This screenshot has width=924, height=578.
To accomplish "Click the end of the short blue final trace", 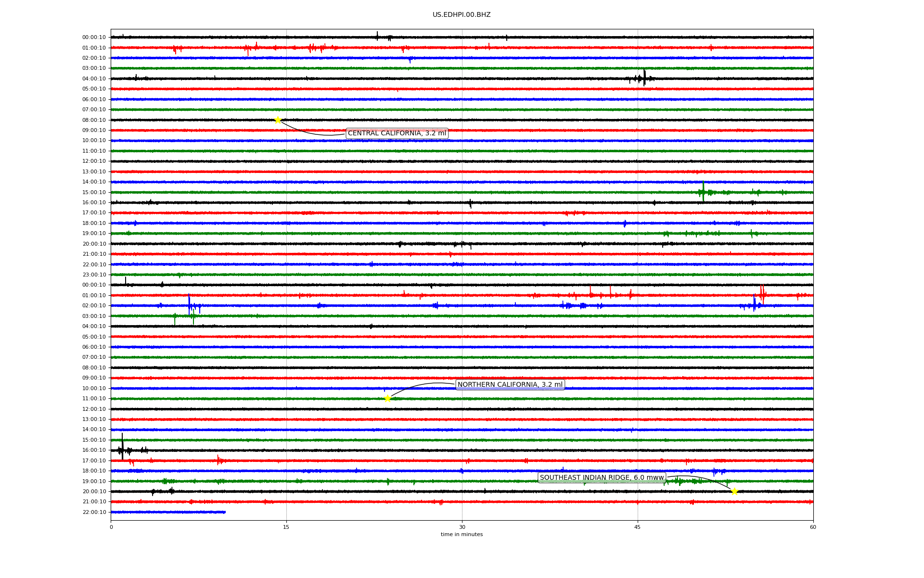I will (x=224, y=512).
